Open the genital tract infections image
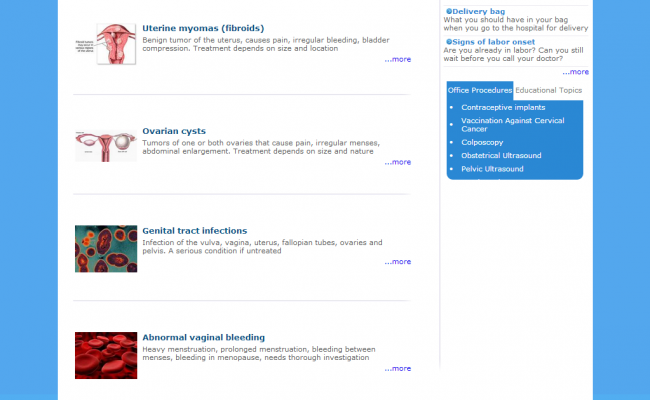650x400 pixels. click(x=106, y=248)
